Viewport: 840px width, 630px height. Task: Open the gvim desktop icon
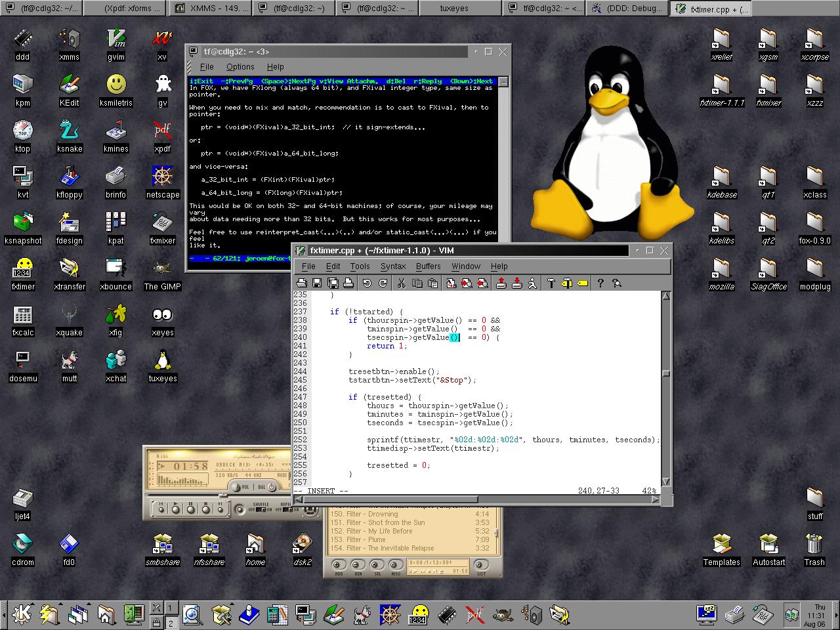click(x=116, y=44)
